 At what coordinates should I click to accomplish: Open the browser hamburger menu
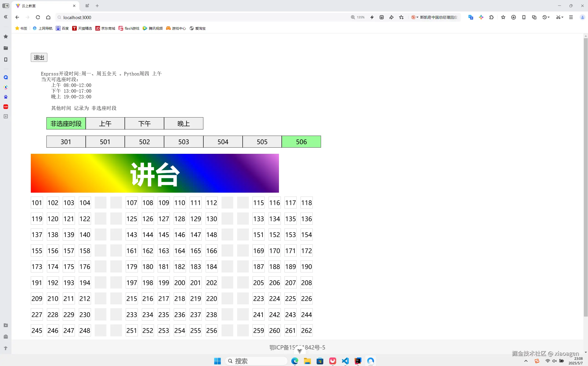coord(571,17)
